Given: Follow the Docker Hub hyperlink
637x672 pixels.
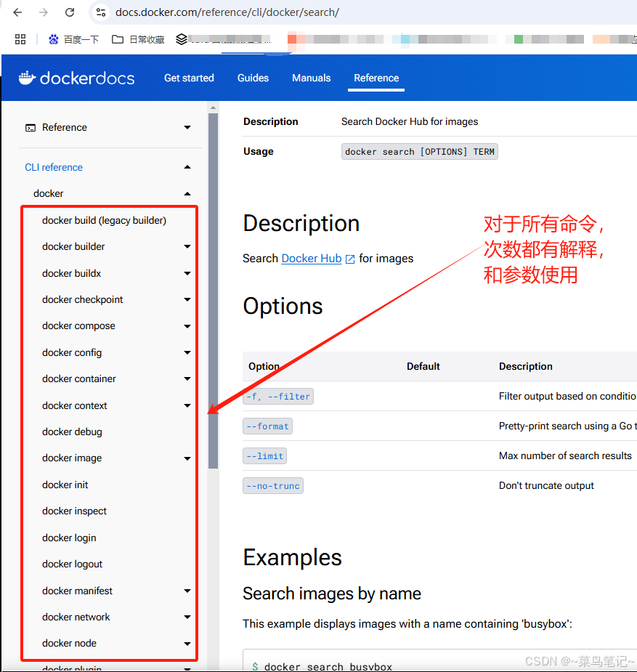Looking at the screenshot, I should pyautogui.click(x=312, y=259).
